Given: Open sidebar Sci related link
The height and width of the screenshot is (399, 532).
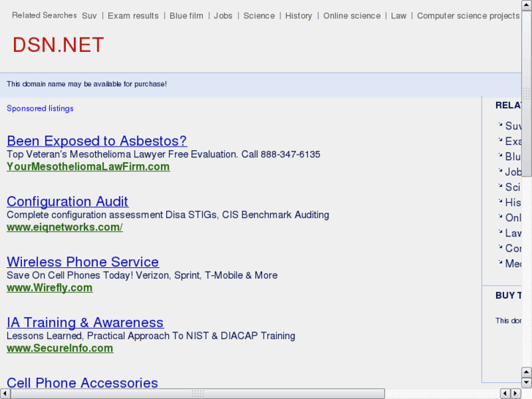Looking at the screenshot, I should click(513, 187).
